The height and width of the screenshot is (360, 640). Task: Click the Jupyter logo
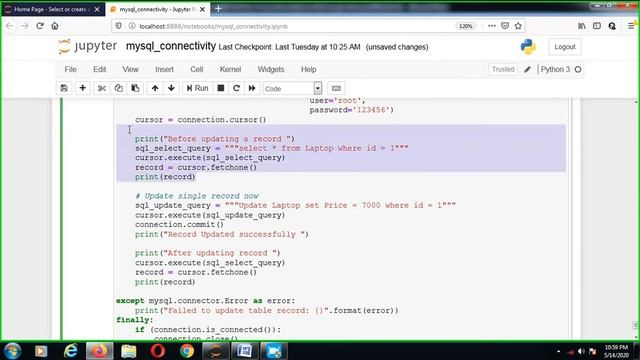(x=87, y=47)
